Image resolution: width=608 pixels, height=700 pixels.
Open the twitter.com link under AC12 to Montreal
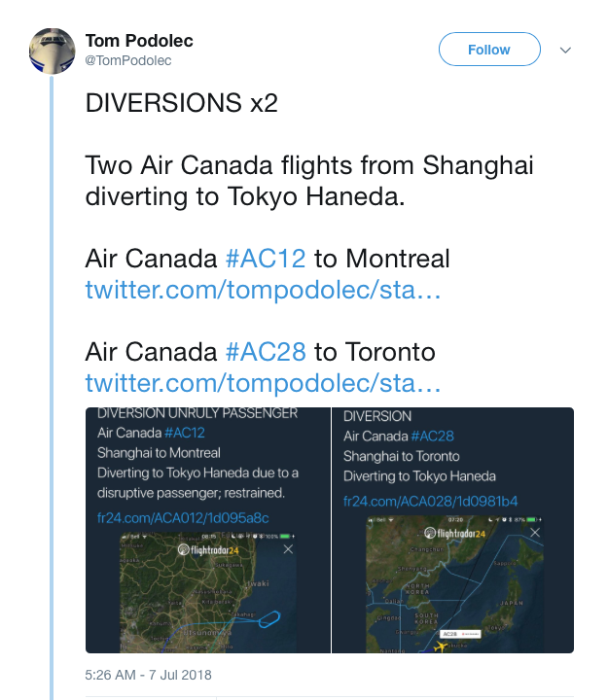pos(263,290)
